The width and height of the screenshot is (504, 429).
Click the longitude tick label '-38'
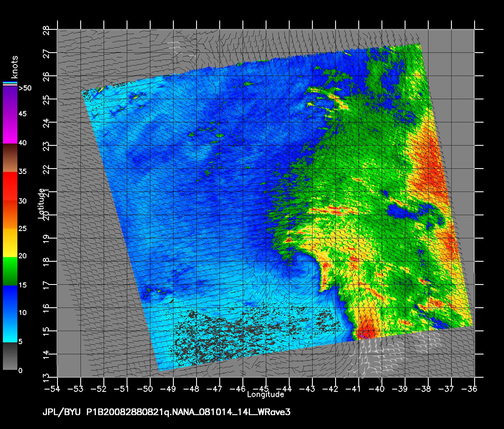click(x=423, y=389)
